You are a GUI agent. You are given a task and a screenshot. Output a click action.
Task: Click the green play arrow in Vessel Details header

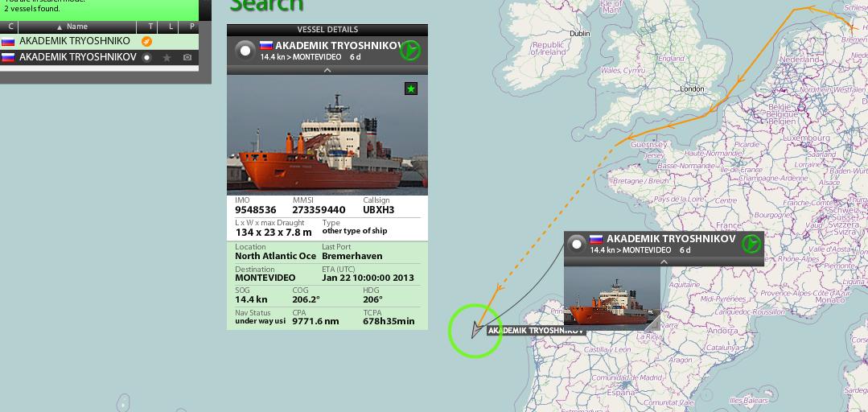click(409, 51)
